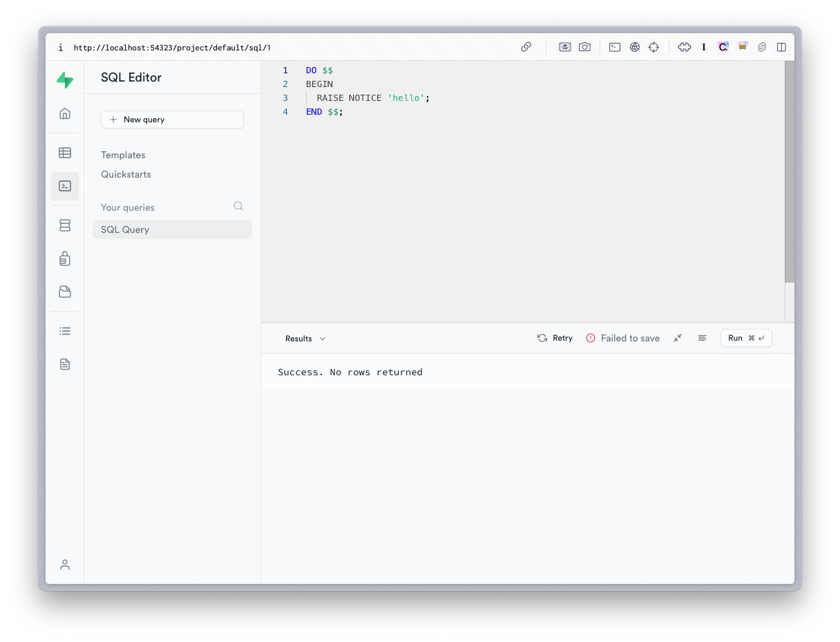Open the Storage icon in the sidebar
Screen dimensions: 840x642
coord(65,292)
